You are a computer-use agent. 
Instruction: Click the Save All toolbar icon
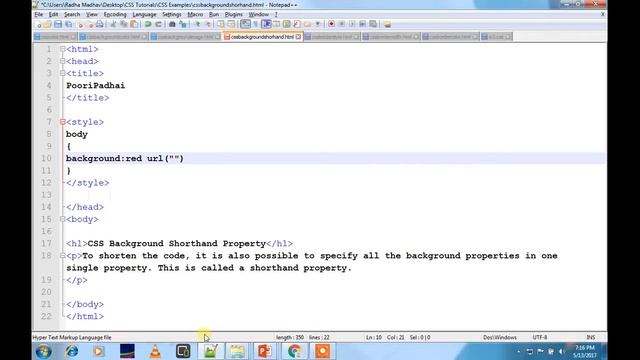[69, 24]
